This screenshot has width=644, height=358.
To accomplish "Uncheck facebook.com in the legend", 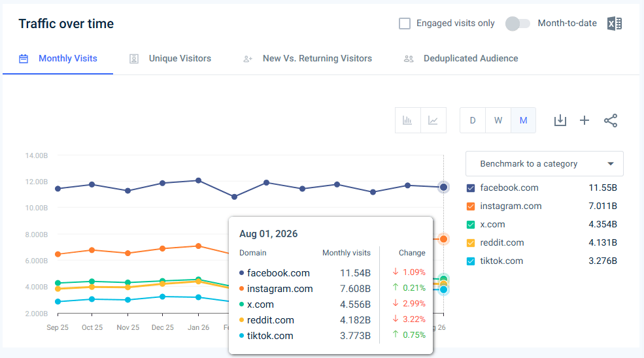I will tap(471, 188).
